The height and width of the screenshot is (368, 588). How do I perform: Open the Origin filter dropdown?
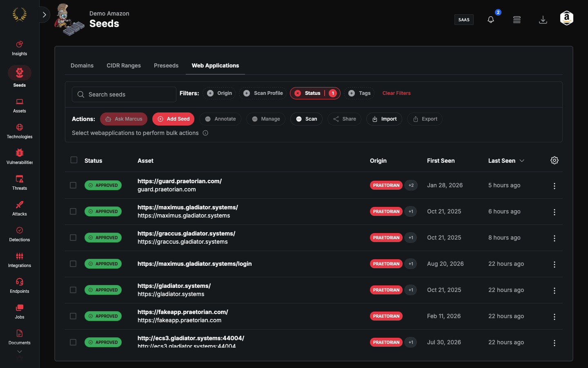tap(220, 93)
